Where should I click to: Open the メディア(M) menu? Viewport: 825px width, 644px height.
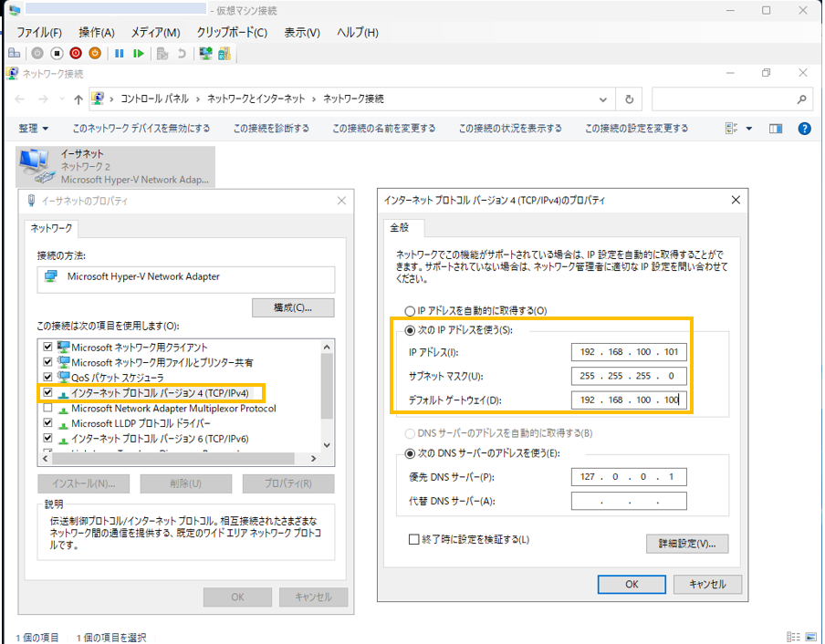156,33
